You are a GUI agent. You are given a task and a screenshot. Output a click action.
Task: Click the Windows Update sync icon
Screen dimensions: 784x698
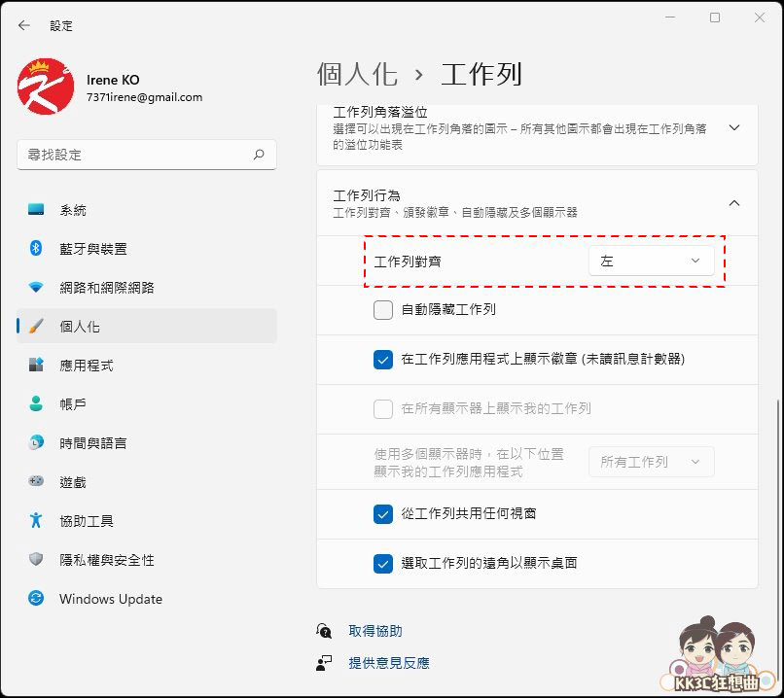click(x=36, y=599)
